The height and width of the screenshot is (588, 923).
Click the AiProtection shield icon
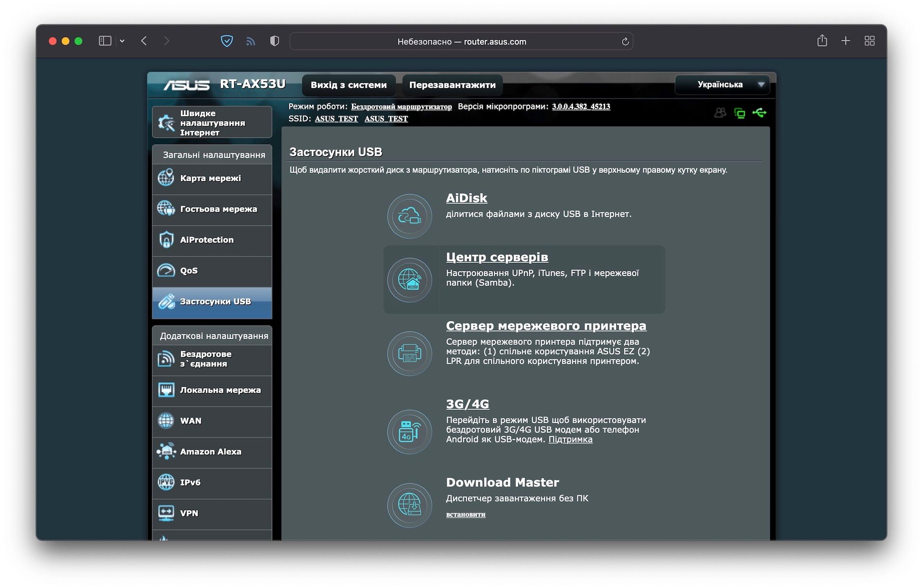click(x=166, y=239)
